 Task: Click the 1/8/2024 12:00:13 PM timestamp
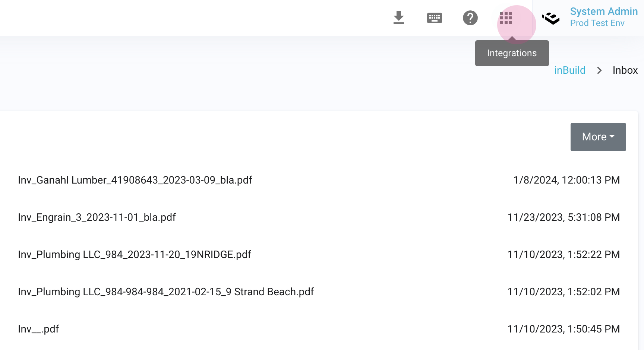566,180
